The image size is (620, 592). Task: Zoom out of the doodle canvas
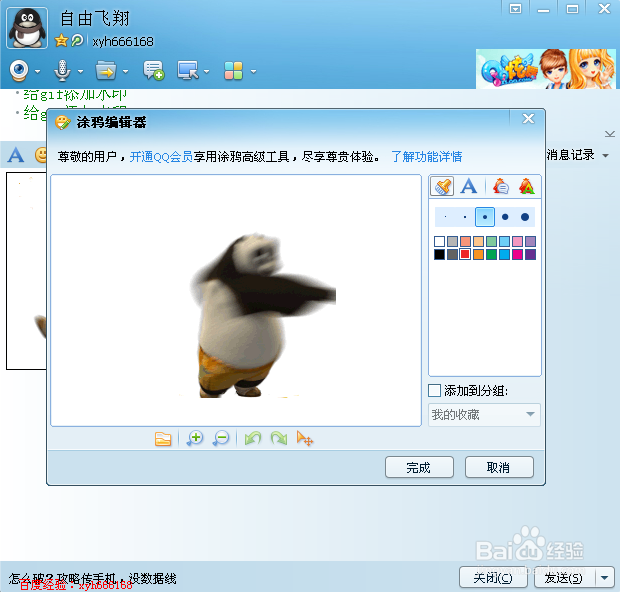coord(221,439)
